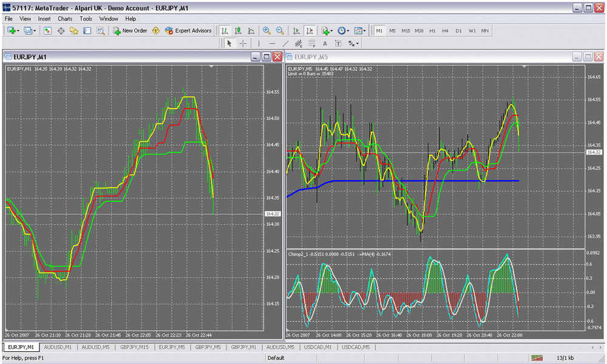
Task: Select the text 'A' tool
Action: [325, 43]
